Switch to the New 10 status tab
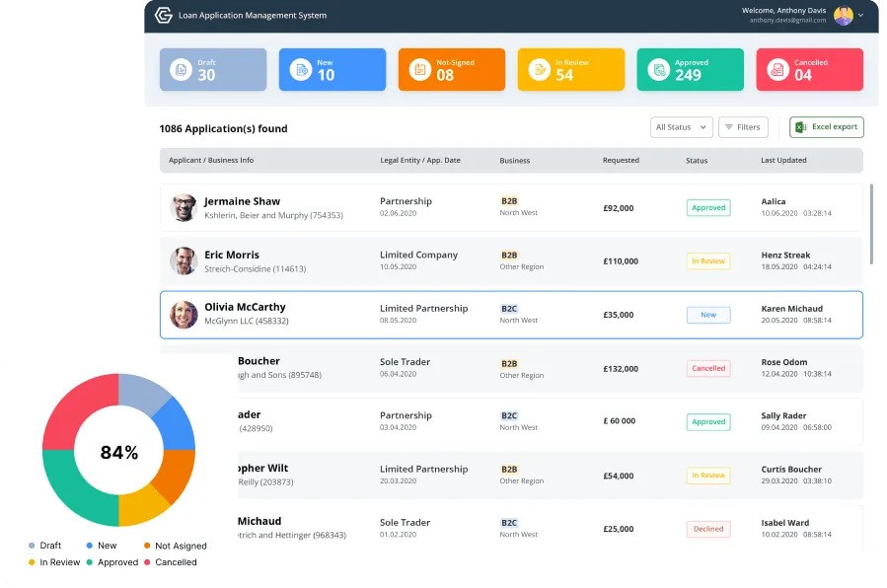This screenshot has height=588, width=887. click(x=332, y=69)
